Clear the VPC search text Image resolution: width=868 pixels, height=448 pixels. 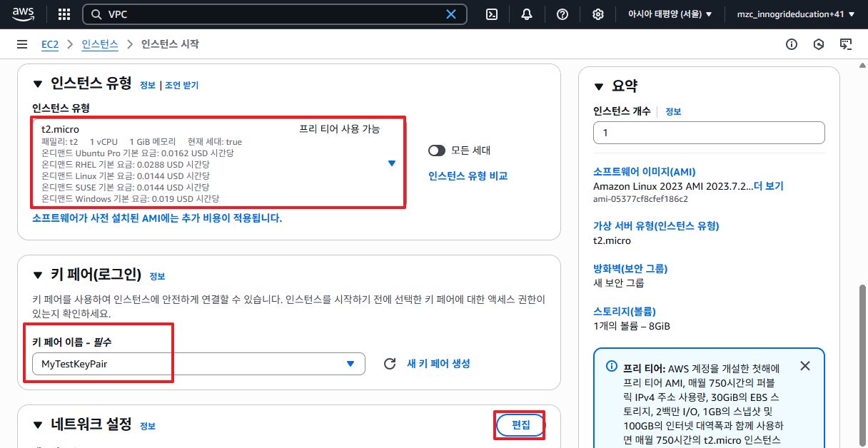click(451, 14)
